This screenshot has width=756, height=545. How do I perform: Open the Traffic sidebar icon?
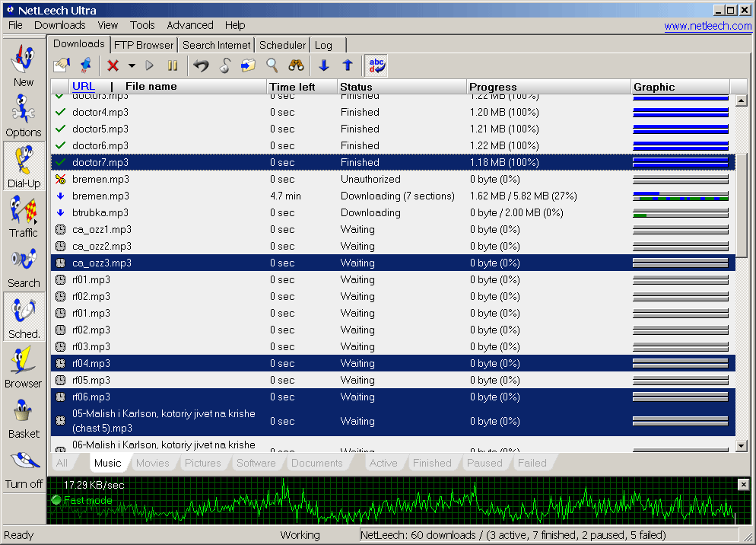point(24,216)
